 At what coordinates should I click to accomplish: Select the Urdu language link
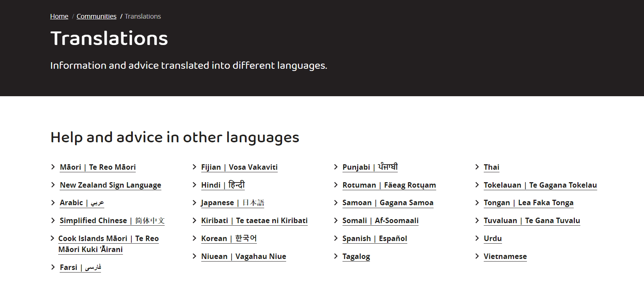(493, 238)
